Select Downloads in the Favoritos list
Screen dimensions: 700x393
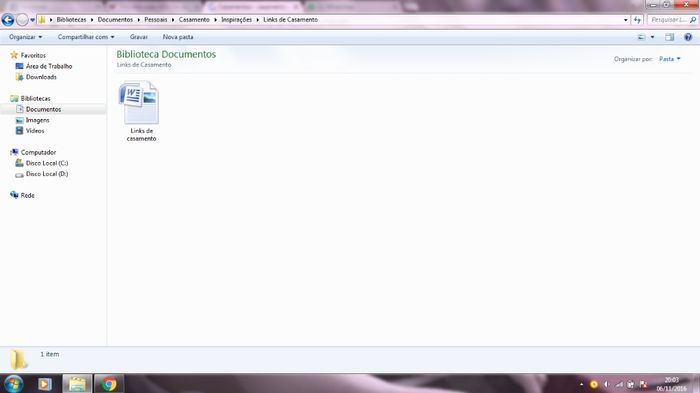(41, 77)
